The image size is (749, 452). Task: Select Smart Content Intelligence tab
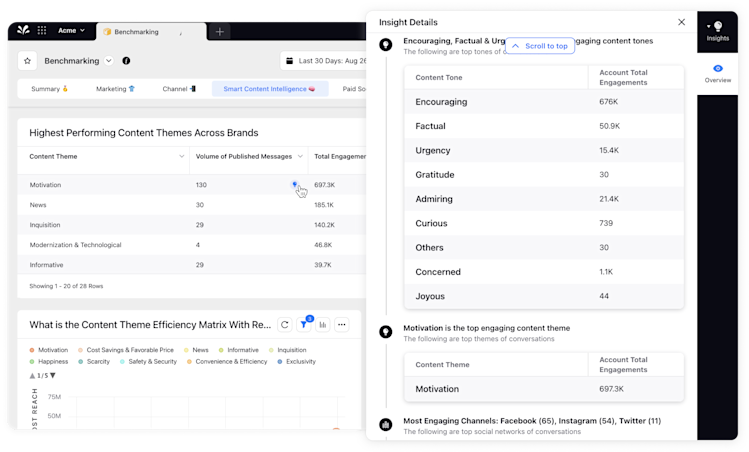pos(270,89)
